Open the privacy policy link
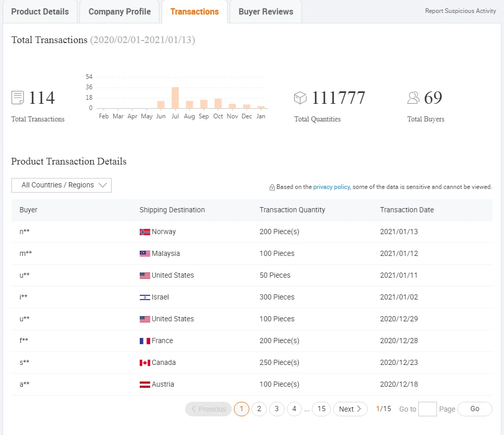This screenshot has width=504, height=435. [331, 187]
